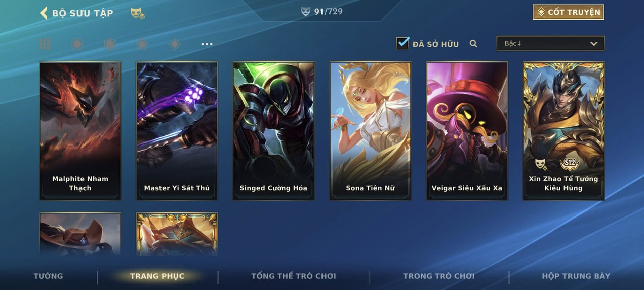The height and width of the screenshot is (290, 644).
Task: Uncheck the Đã Sở Hữu checkbox
Action: [x=403, y=43]
